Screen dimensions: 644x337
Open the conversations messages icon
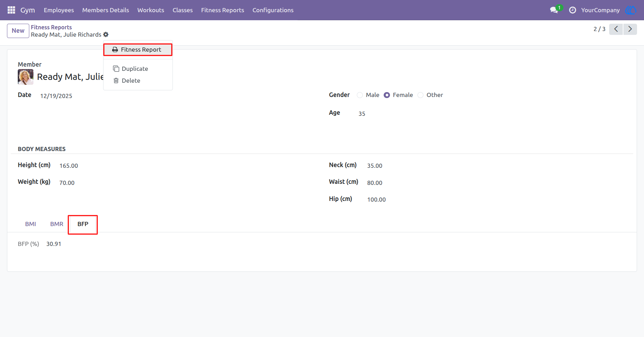point(554,10)
